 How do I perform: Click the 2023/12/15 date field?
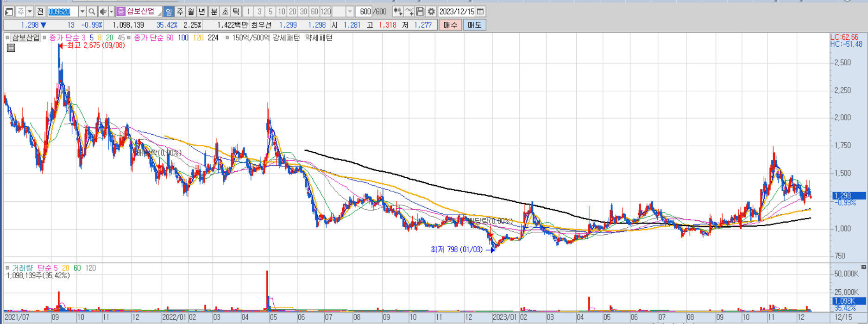(457, 12)
